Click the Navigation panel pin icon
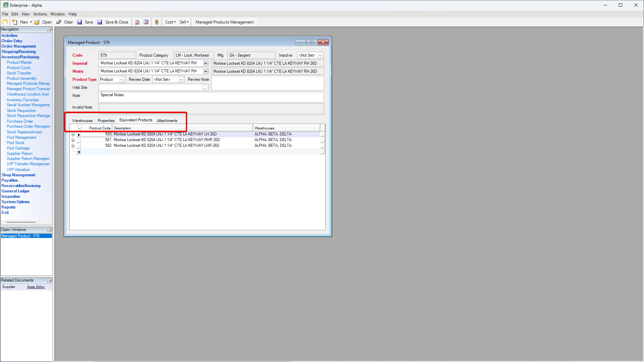Screen dimensions: 644x362 click(50, 29)
